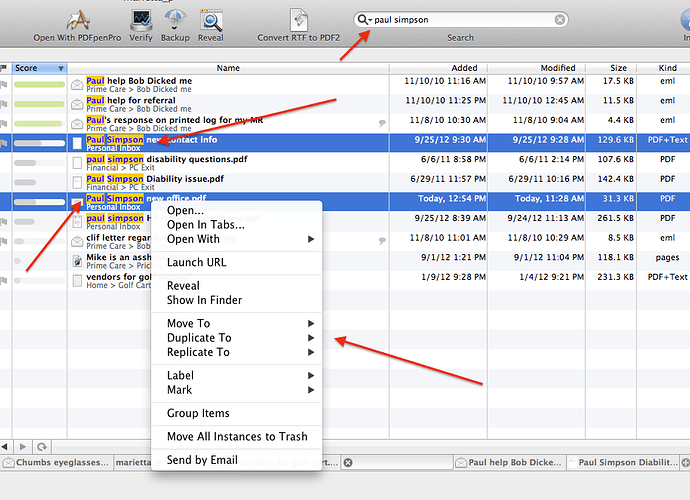Choose Group Items in context menu

[x=237, y=413]
